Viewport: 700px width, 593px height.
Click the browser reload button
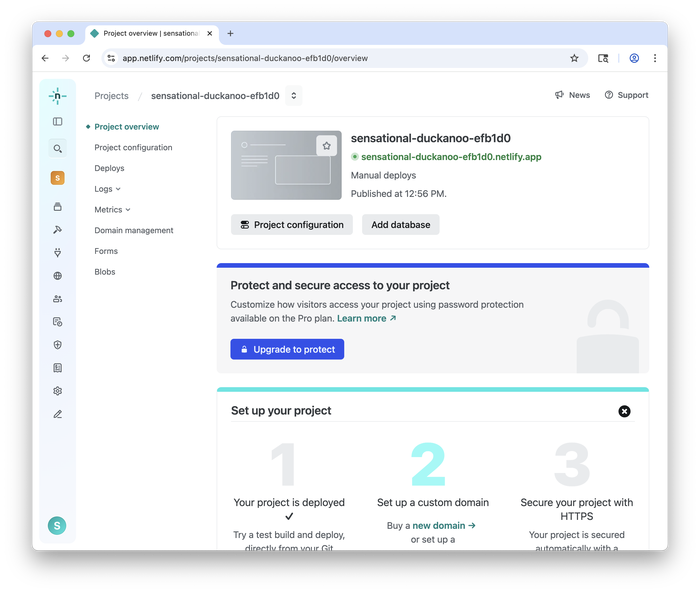87,58
